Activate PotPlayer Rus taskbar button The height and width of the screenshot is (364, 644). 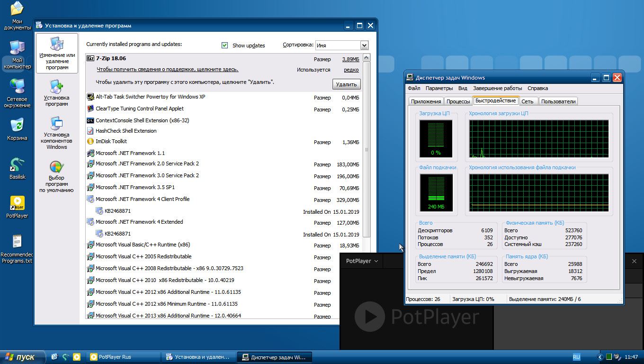[124, 357]
